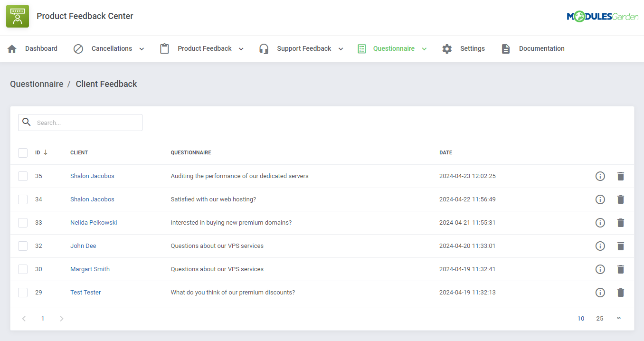Delete the feedback entry from Test Tester
644x341 pixels.
[621, 292]
